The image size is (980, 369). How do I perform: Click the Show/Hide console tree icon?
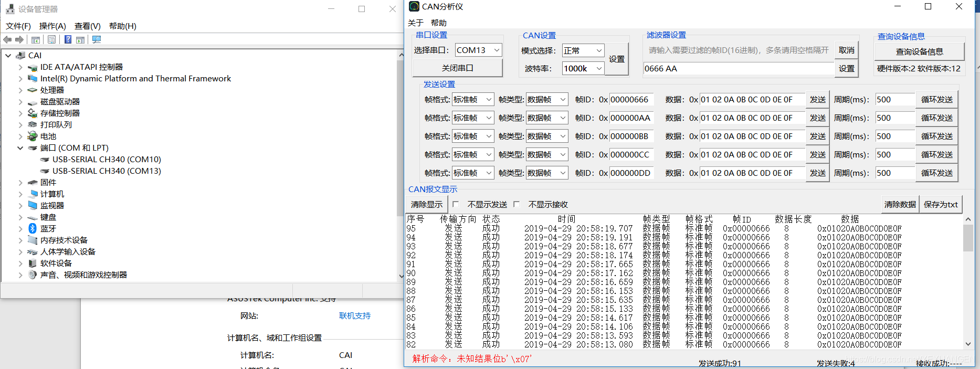(36, 40)
